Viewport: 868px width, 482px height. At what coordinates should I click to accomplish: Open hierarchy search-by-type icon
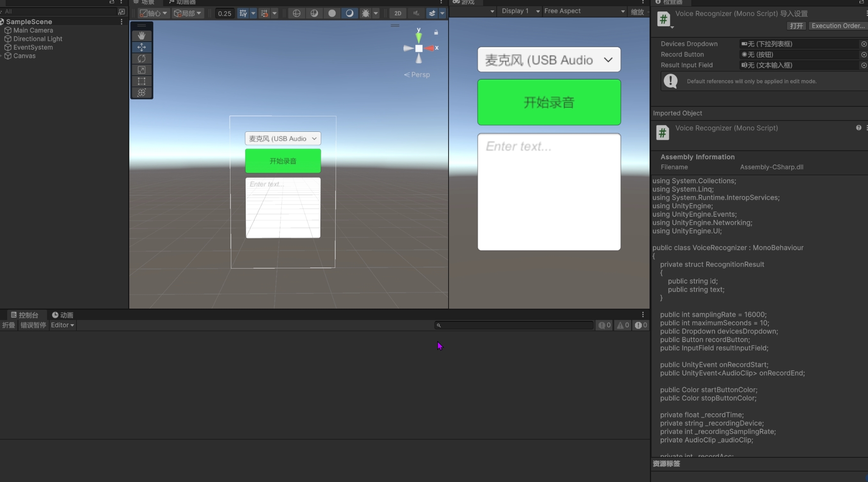point(122,12)
